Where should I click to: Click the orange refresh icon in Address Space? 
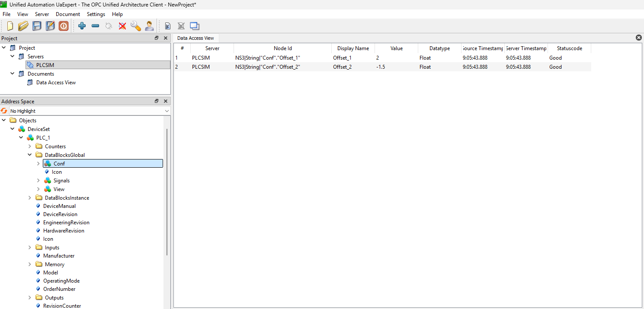4,111
